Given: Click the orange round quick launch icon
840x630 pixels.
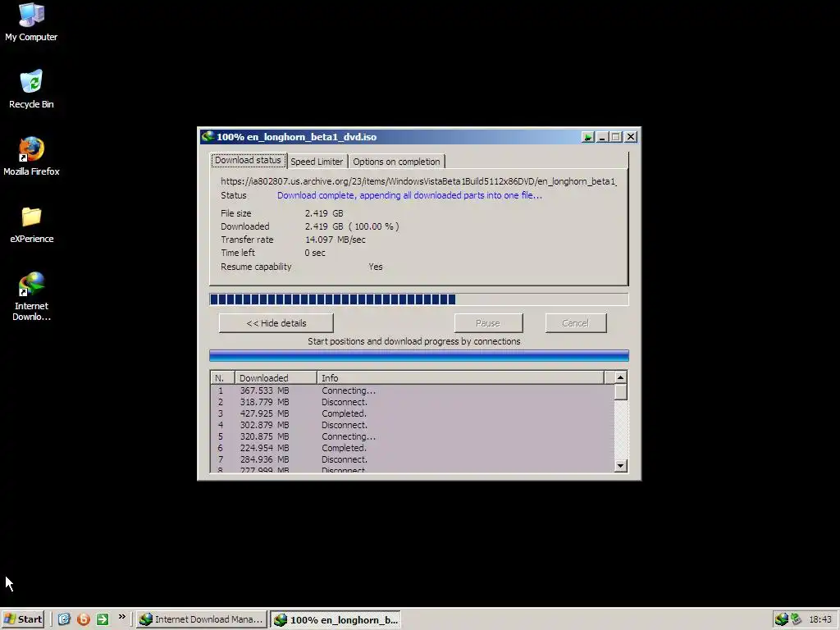Looking at the screenshot, I should click(x=83, y=619).
